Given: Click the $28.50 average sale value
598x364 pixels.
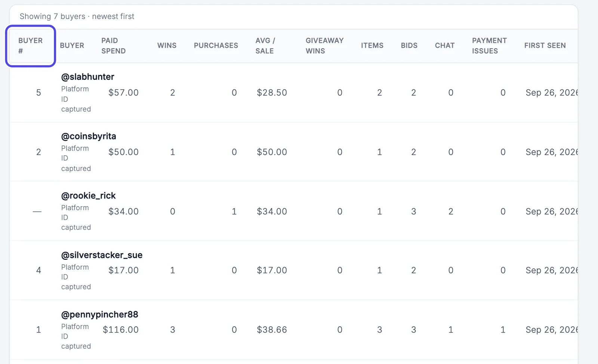Looking at the screenshot, I should click(272, 93).
